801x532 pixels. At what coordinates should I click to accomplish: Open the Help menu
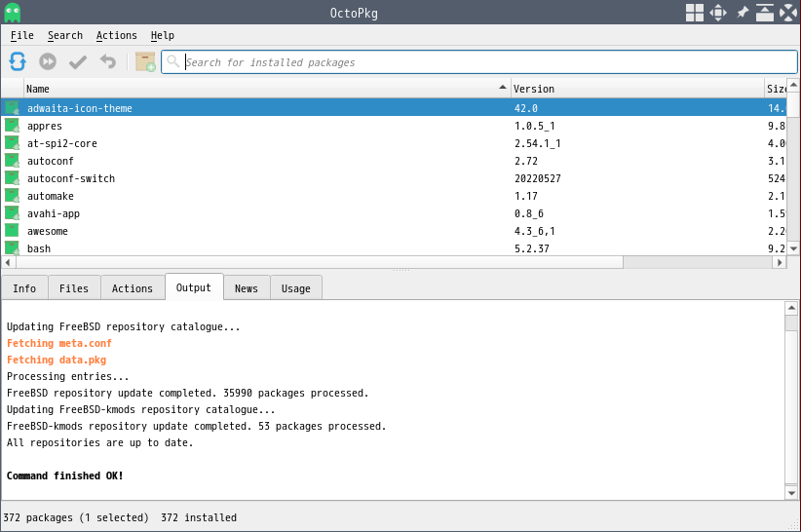coord(163,35)
